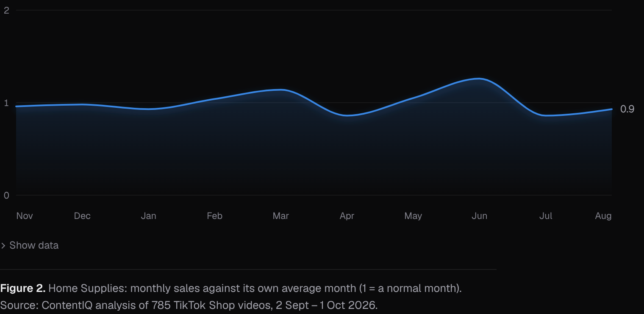Viewport: 644px width, 314px height.
Task: Click the Nov label on the x-axis
Action: pyautogui.click(x=25, y=216)
